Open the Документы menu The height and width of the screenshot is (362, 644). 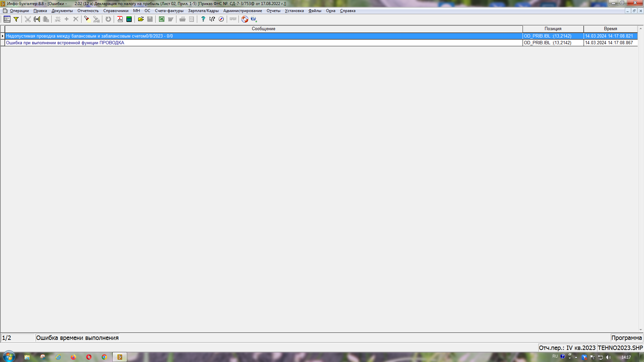(62, 11)
